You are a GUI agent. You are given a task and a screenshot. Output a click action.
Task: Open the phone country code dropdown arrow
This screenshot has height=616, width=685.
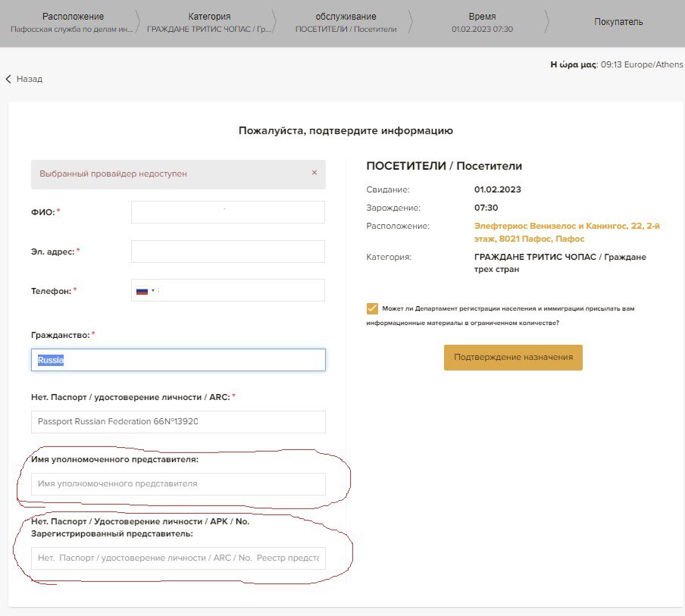point(153,291)
